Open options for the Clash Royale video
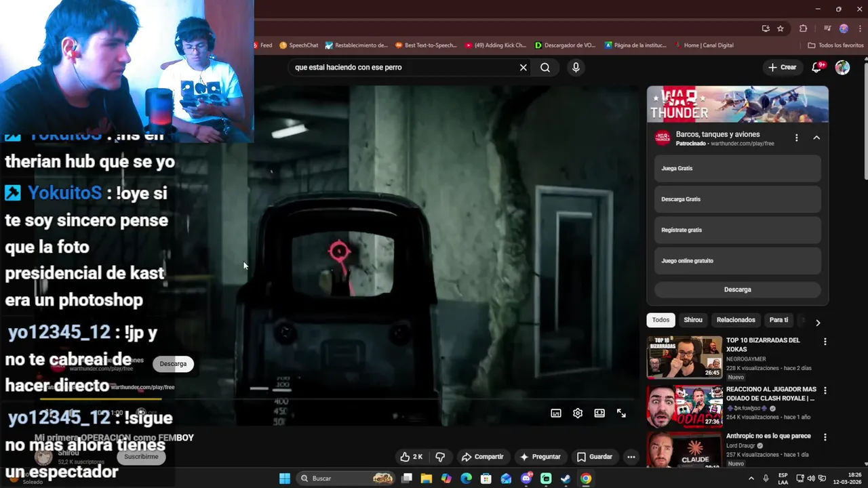This screenshot has width=868, height=488. pyautogui.click(x=825, y=390)
